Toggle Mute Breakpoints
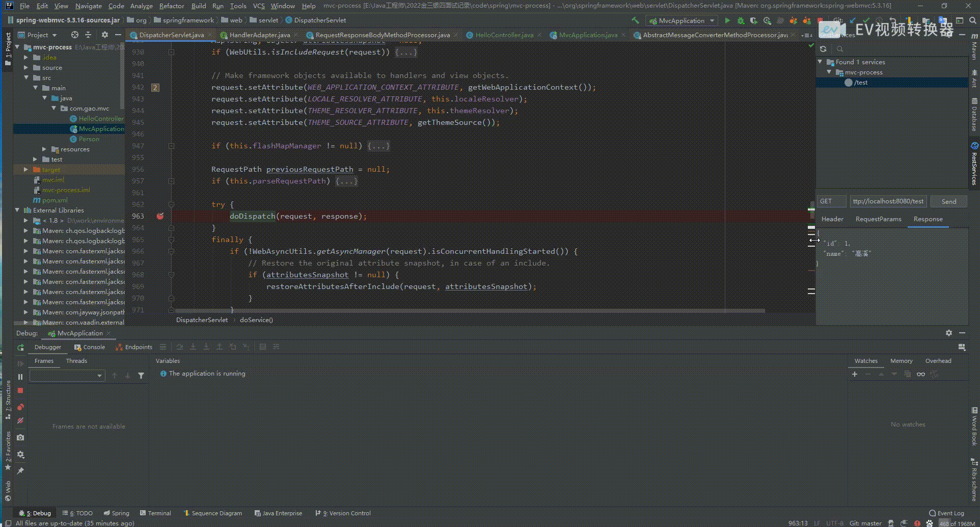The image size is (980, 527). (x=20, y=420)
